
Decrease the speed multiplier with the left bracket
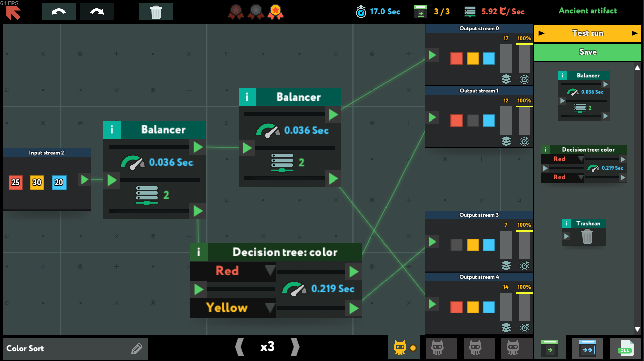pyautogui.click(x=240, y=347)
